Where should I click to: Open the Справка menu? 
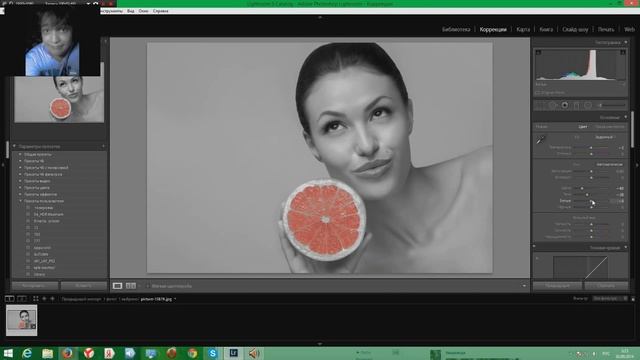pos(160,11)
